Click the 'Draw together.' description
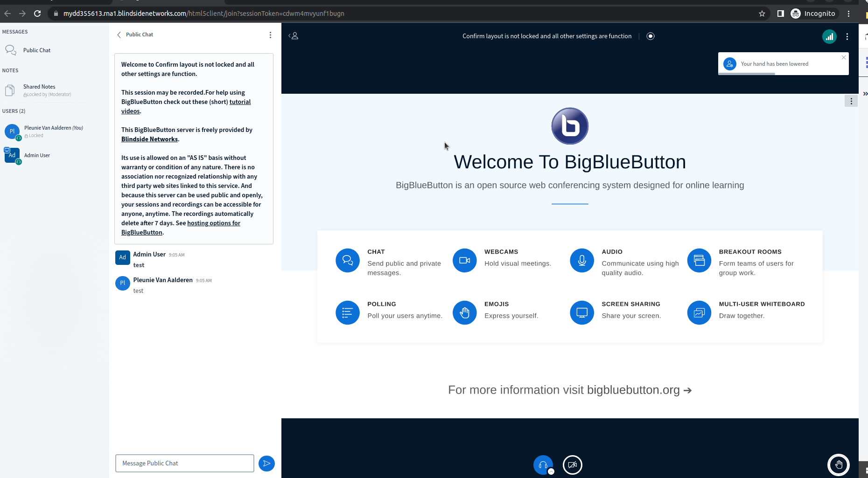The width and height of the screenshot is (868, 478). (742, 316)
